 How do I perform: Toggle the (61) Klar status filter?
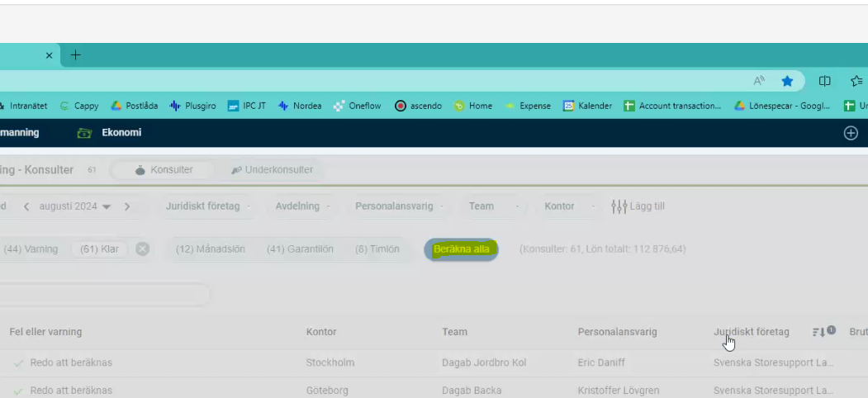(x=100, y=249)
